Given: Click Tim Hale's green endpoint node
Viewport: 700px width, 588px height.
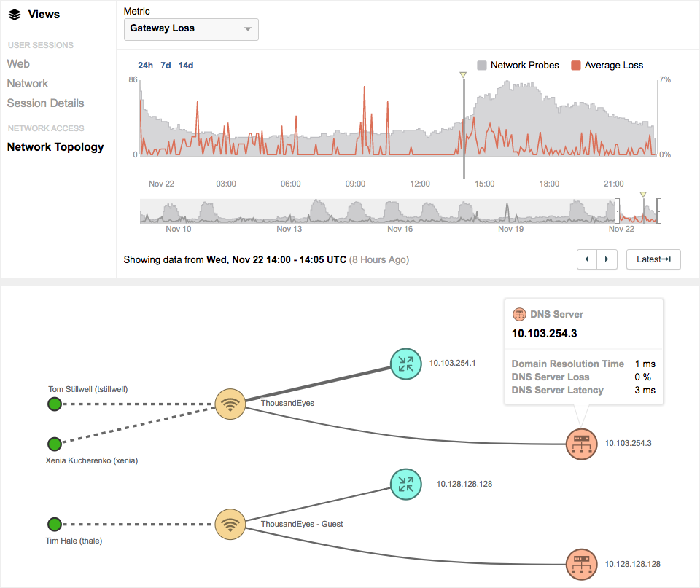Looking at the screenshot, I should (54, 524).
